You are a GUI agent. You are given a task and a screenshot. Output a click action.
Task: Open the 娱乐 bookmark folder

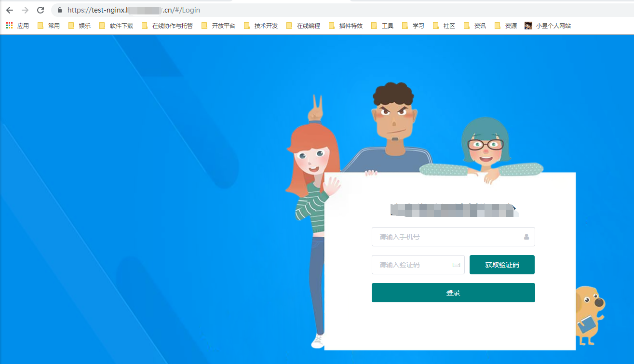(80, 26)
